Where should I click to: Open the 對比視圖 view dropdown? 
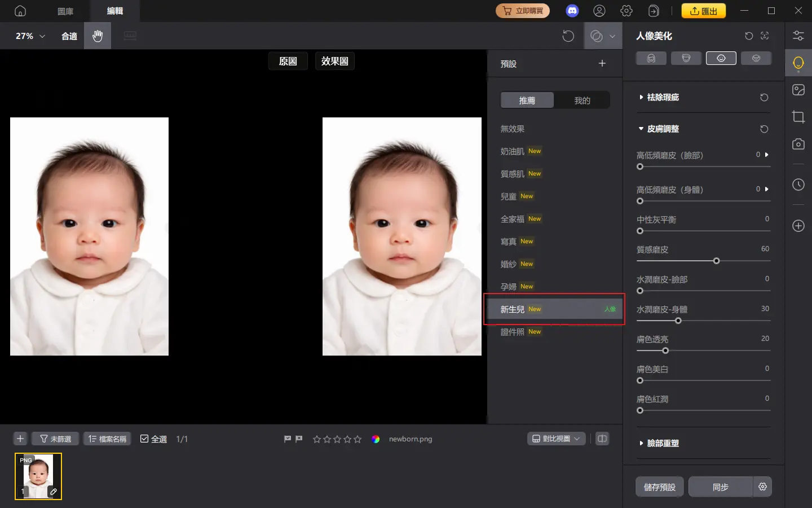(556, 439)
